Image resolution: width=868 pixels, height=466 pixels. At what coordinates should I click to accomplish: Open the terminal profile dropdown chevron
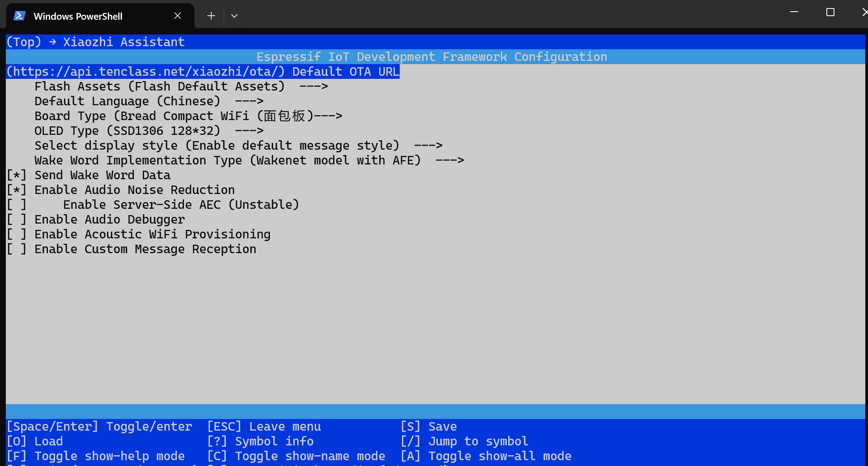[x=234, y=16]
